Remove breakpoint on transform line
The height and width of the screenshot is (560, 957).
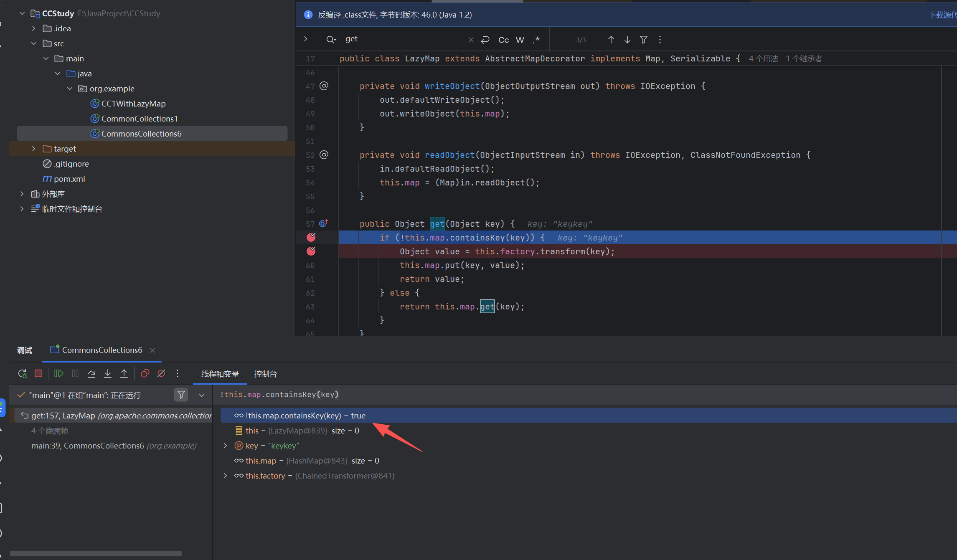pos(311,251)
